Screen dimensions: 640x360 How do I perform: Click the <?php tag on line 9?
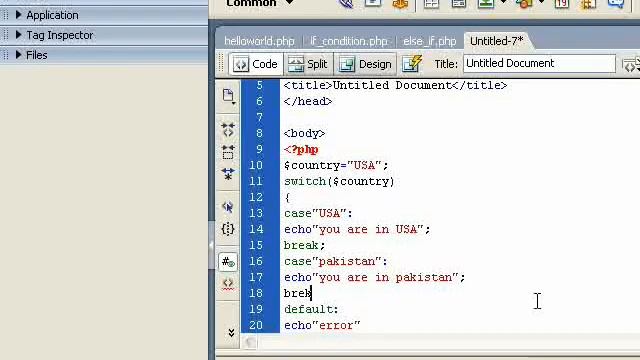tap(301, 149)
